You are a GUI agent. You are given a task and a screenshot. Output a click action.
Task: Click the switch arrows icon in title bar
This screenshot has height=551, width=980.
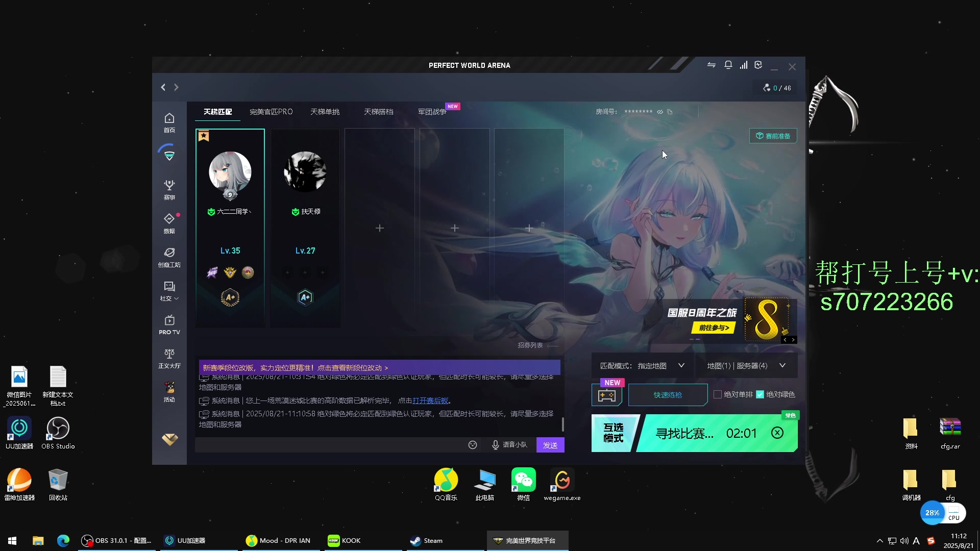point(711,65)
